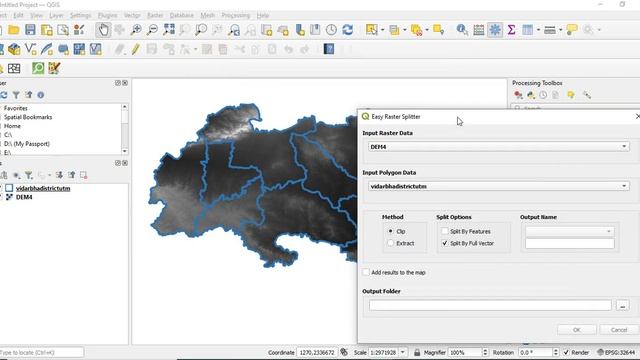Image resolution: width=640 pixels, height=360 pixels.
Task: Open the Vector menu
Action: pyautogui.click(x=132, y=15)
